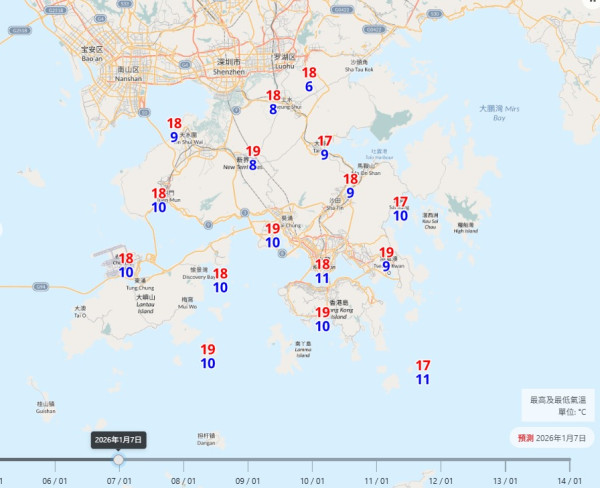Jump to 06/01 on the date timeline

click(x=55, y=481)
